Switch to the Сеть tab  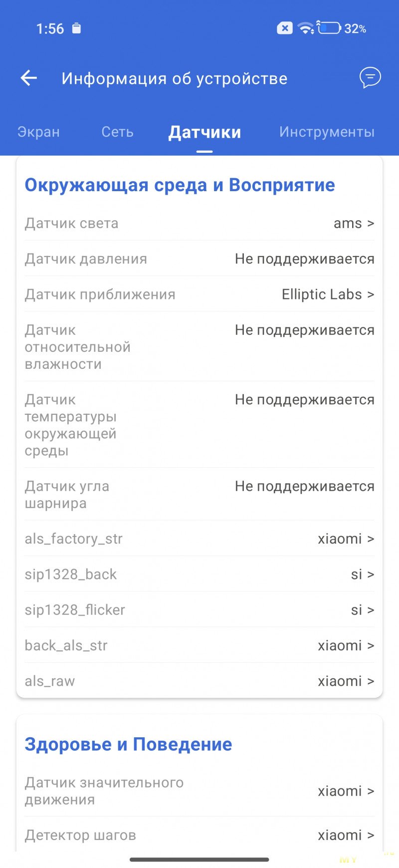pos(117,132)
